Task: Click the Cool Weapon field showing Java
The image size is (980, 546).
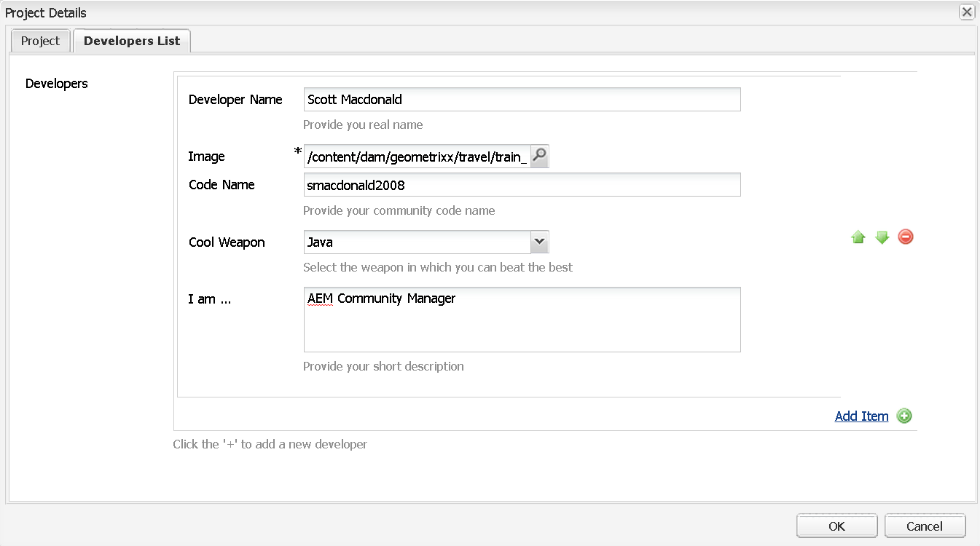Action: [x=417, y=242]
